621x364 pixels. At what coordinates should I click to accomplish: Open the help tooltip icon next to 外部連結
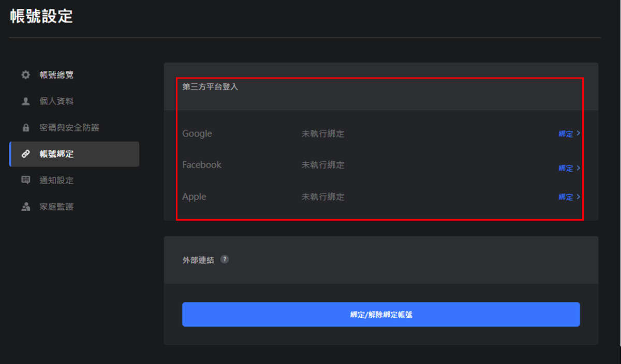coord(224,260)
